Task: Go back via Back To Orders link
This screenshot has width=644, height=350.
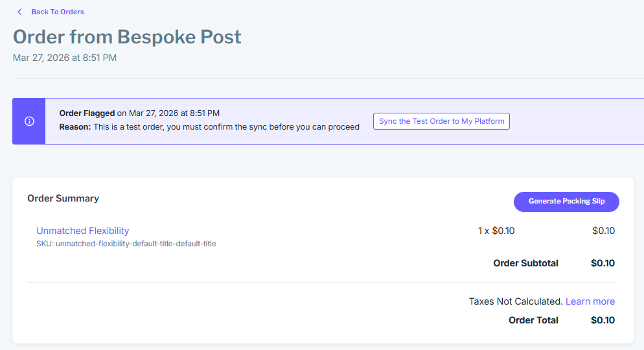Action: 57,12
